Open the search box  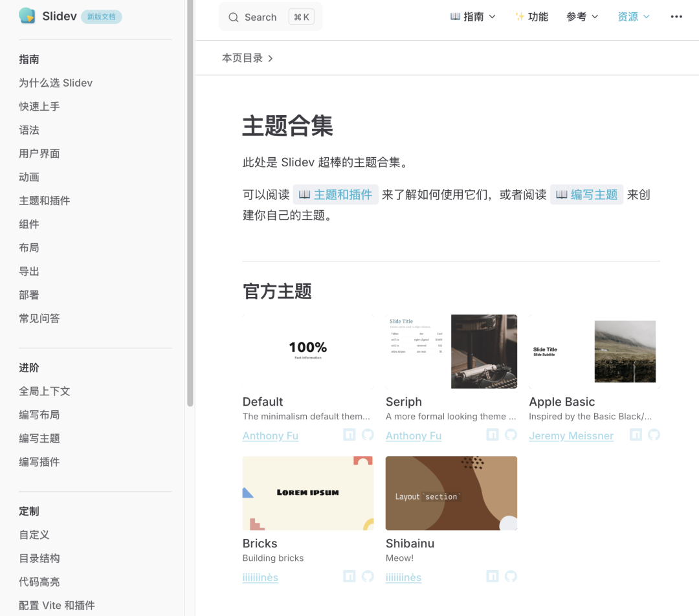(271, 17)
